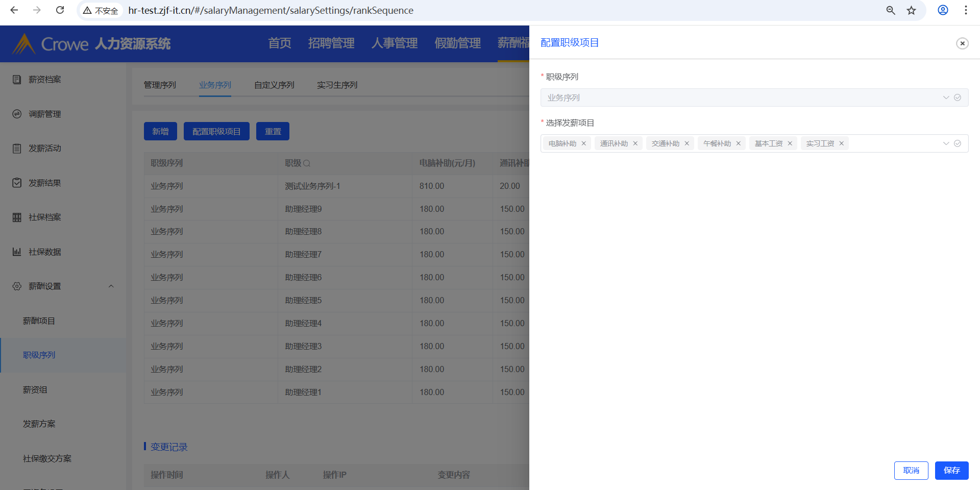Expand the 选择发薪项目 dropdown arrow

point(946,143)
